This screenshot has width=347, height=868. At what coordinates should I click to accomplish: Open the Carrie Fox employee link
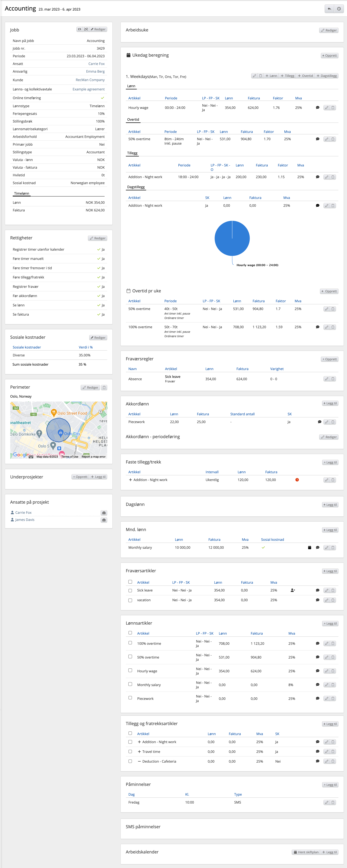[x=96, y=64]
